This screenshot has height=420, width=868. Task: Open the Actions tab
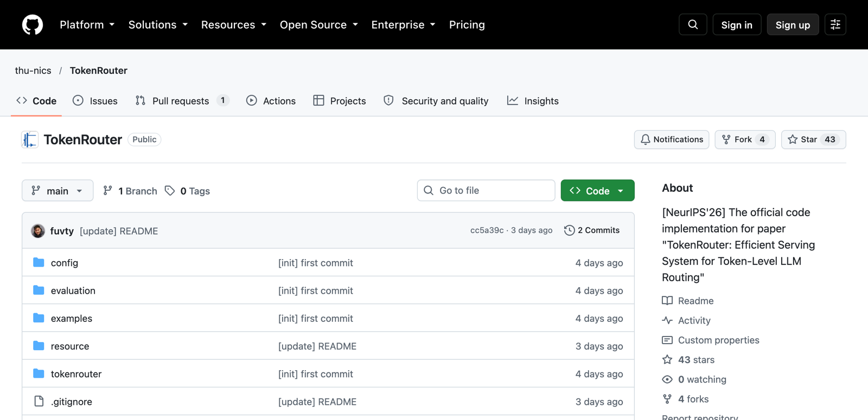click(x=271, y=101)
